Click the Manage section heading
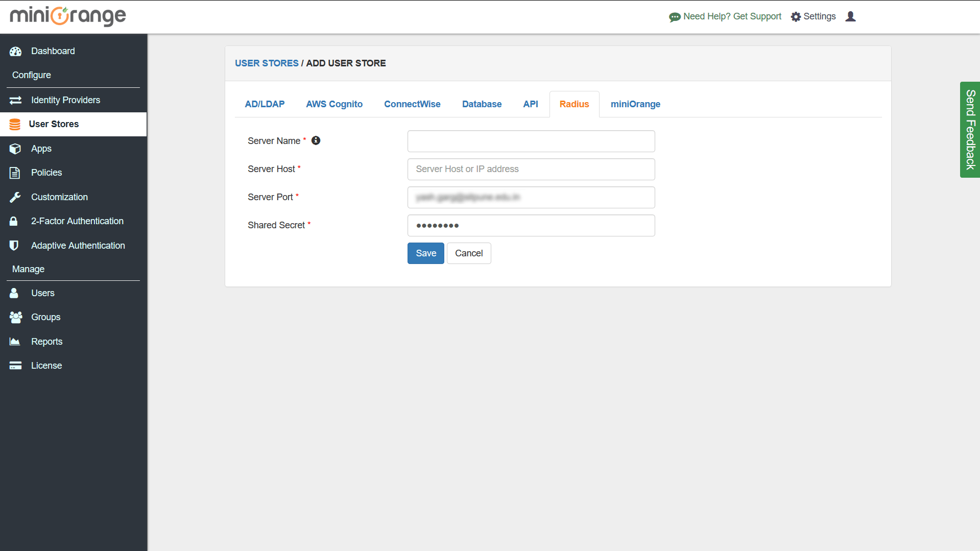The height and width of the screenshot is (551, 980). pos(28,269)
